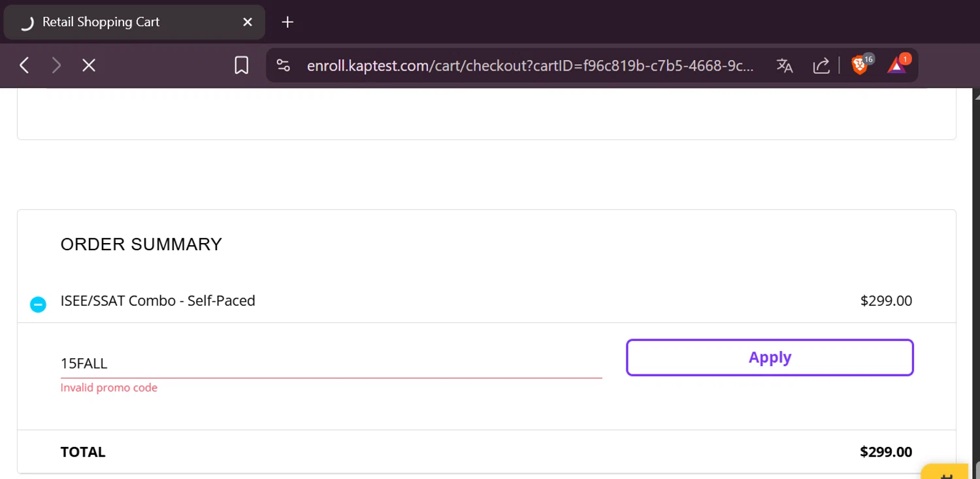Close the Retail Shopping Cart tab
Screen dimensions: 980x479
point(248,22)
